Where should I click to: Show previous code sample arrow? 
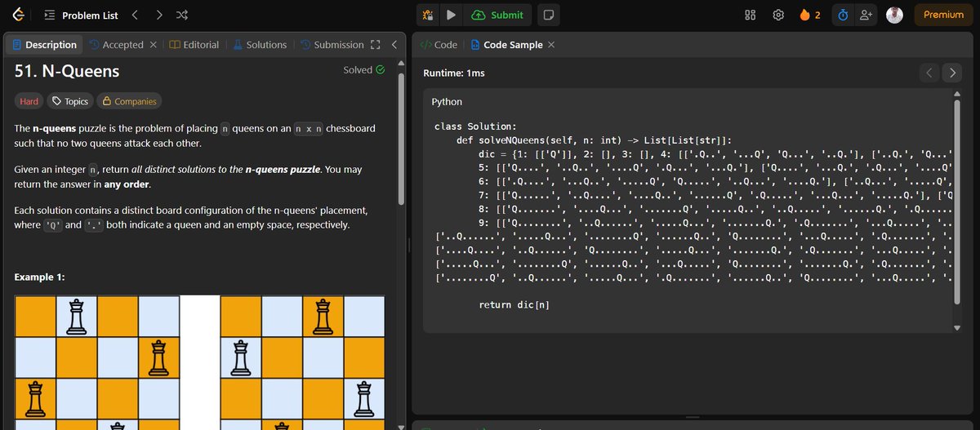pos(929,73)
